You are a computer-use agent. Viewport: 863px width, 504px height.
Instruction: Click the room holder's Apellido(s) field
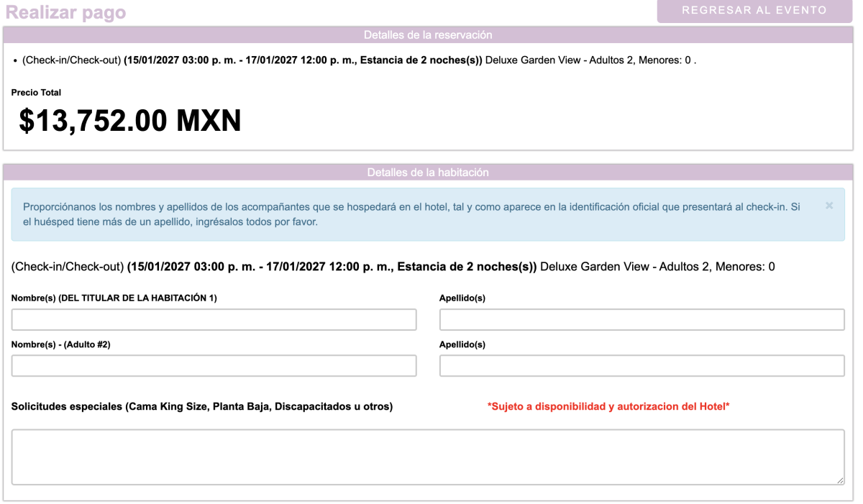pyautogui.click(x=641, y=320)
